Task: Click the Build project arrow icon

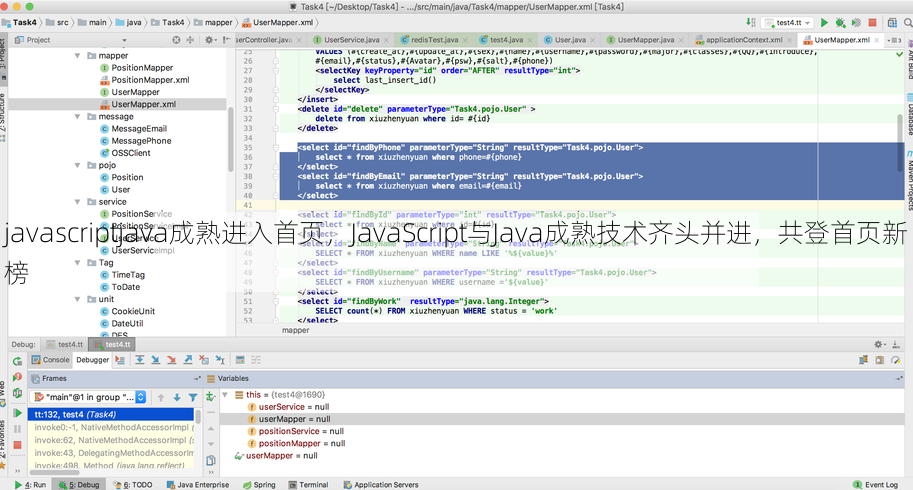Action: 751,23
